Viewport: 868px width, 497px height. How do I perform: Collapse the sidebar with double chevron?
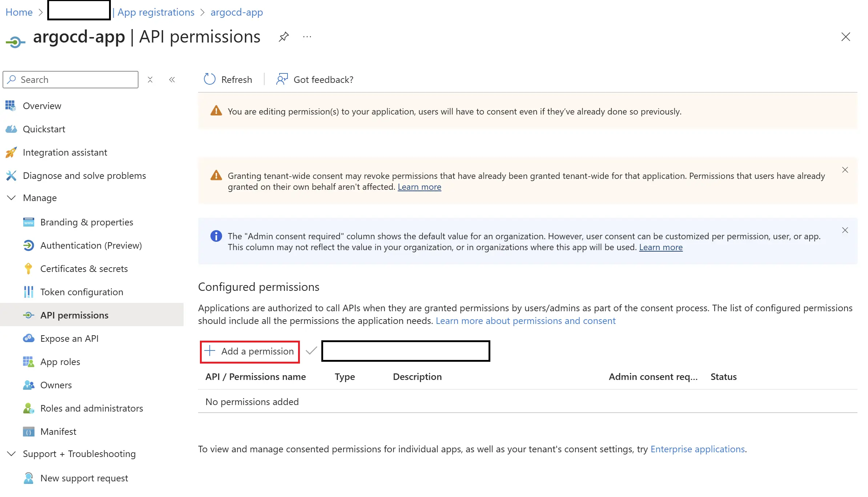click(x=172, y=80)
